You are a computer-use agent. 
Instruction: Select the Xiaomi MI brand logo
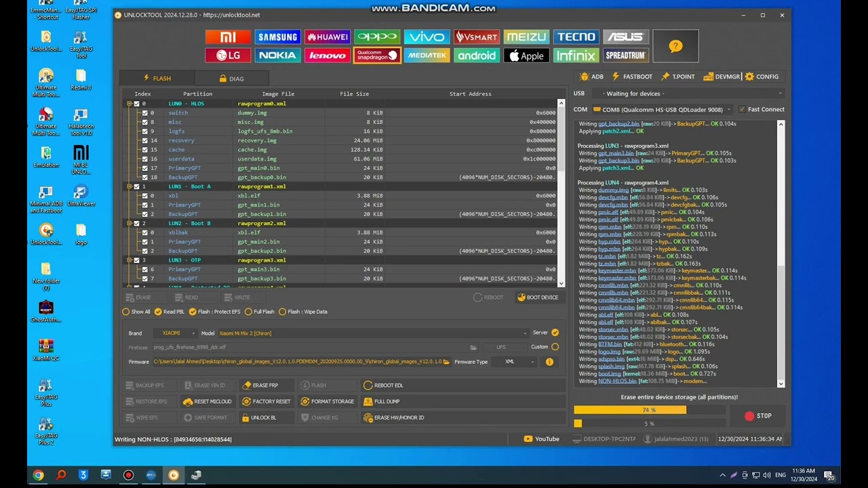pyautogui.click(x=228, y=37)
